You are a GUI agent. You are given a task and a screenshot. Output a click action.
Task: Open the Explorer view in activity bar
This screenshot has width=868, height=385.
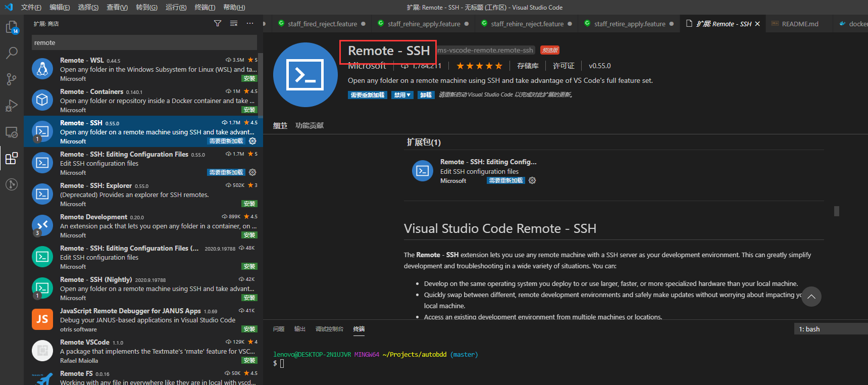point(12,27)
